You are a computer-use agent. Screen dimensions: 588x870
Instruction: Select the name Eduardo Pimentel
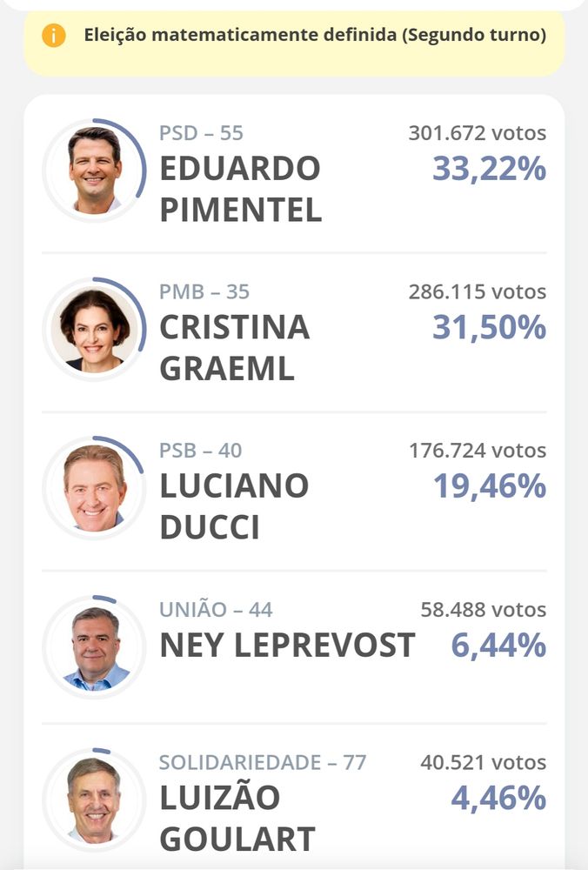tap(241, 189)
